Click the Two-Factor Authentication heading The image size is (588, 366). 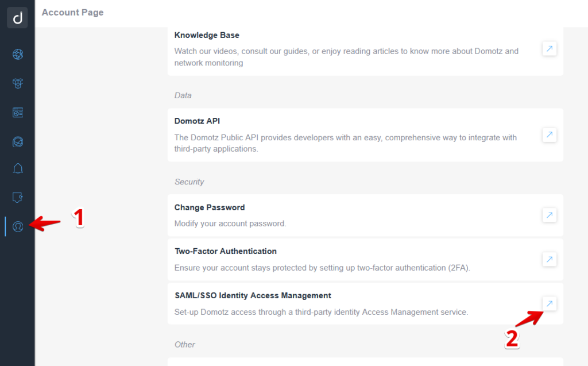(x=225, y=251)
